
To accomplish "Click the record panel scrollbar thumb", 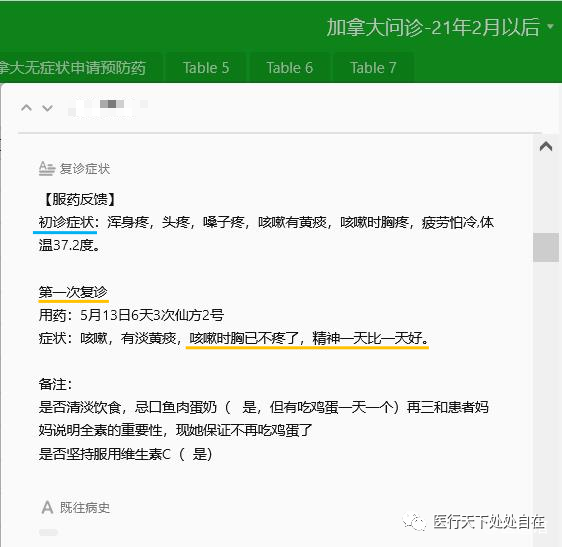I will pos(546,247).
